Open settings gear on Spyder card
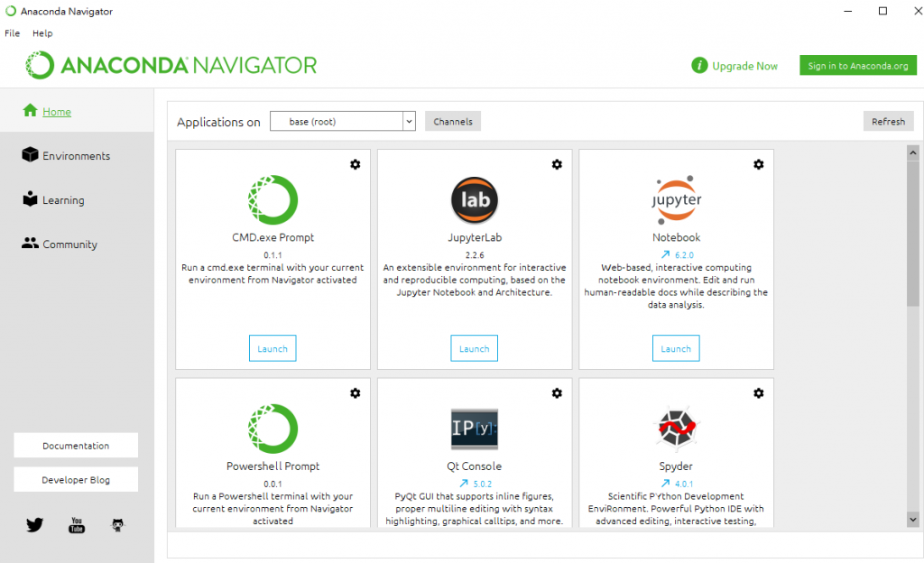Screen dimensions: 924x563 (x=759, y=392)
